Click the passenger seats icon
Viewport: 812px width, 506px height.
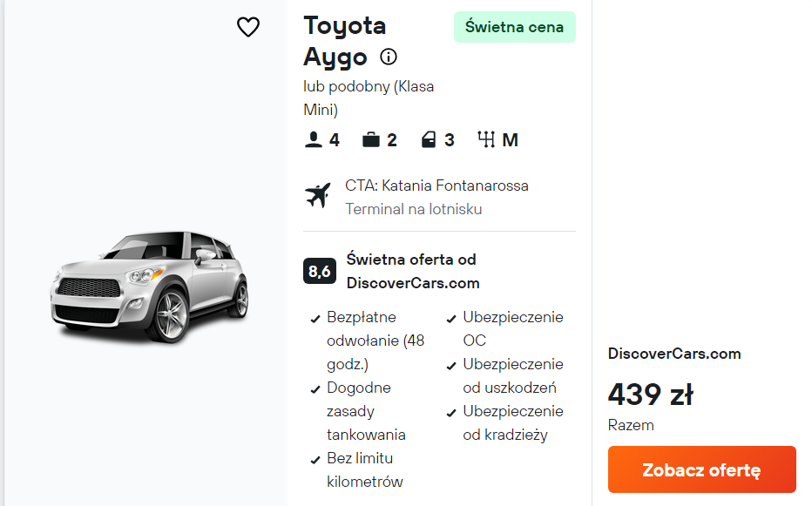313,139
